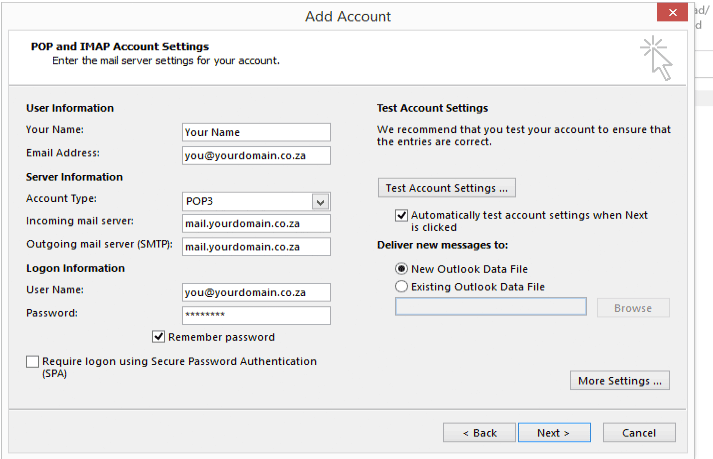Click the Test Account Settings button
This screenshot has height=459, width=713.
(447, 188)
